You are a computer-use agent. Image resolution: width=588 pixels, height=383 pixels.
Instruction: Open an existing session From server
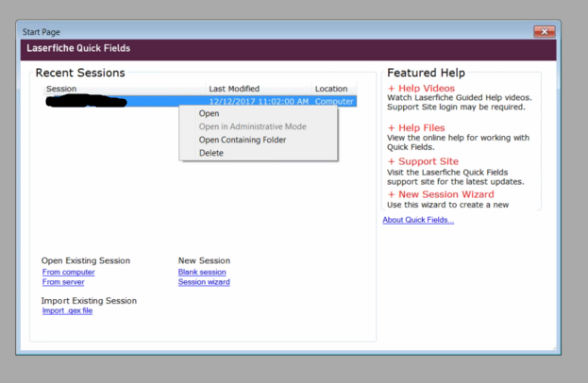coord(63,282)
